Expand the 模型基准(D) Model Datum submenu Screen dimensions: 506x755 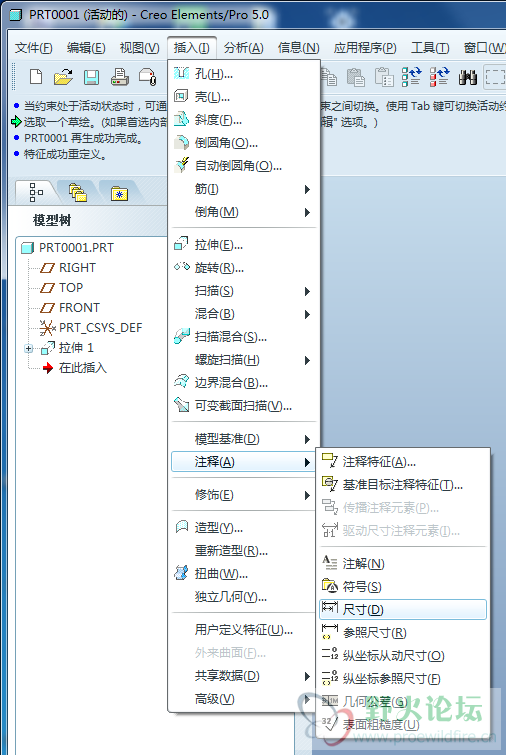(x=244, y=439)
